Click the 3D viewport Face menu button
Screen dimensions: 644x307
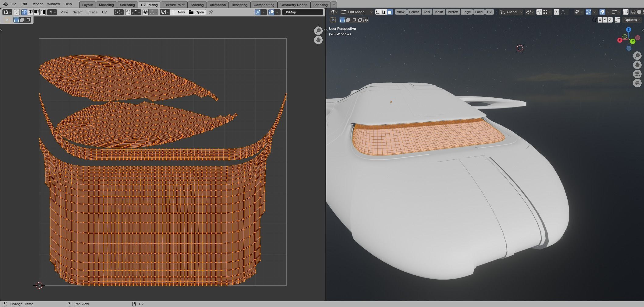coord(479,12)
